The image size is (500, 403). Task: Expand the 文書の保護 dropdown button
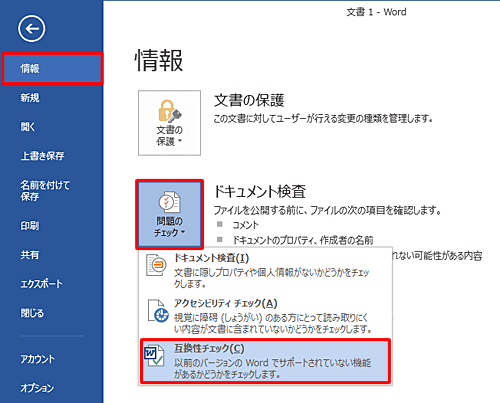click(170, 123)
